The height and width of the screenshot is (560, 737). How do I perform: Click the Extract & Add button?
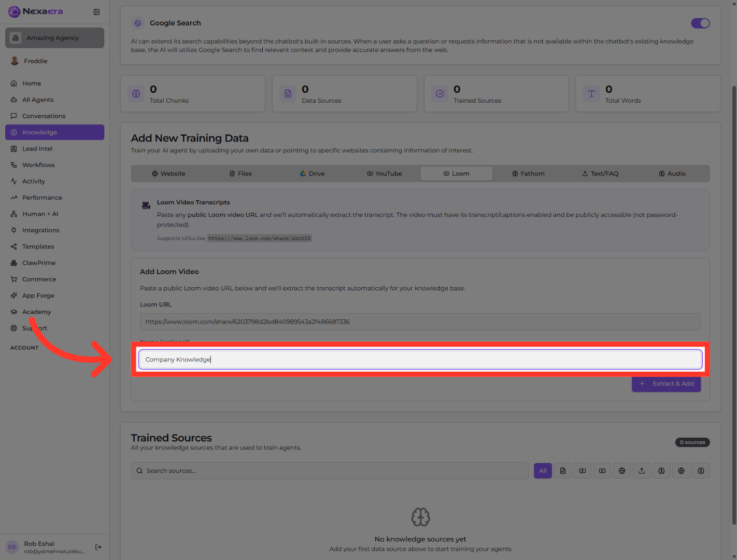tap(667, 384)
